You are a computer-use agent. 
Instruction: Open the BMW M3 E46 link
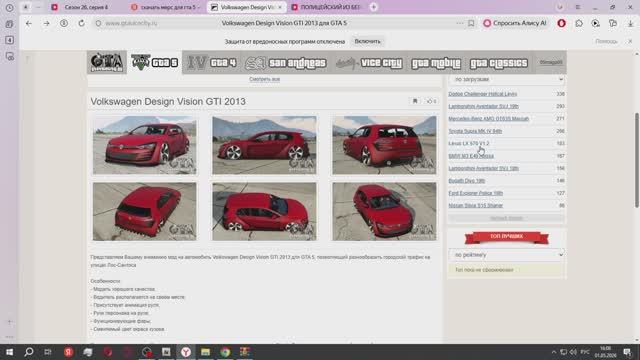coord(471,156)
